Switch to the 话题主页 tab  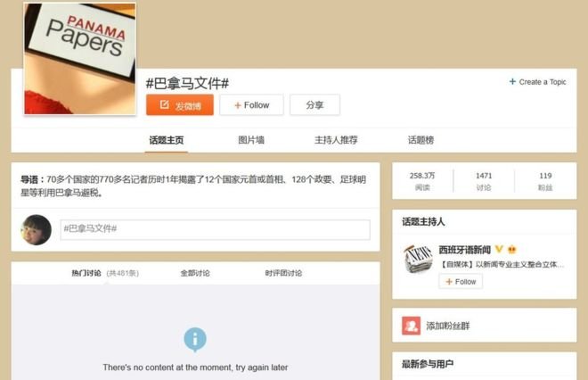(x=167, y=140)
